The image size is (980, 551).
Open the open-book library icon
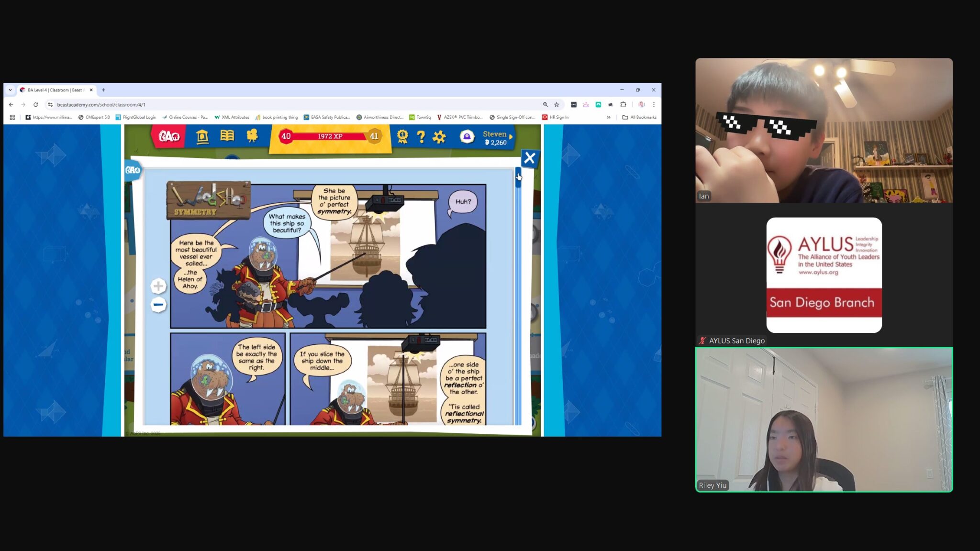tap(227, 136)
